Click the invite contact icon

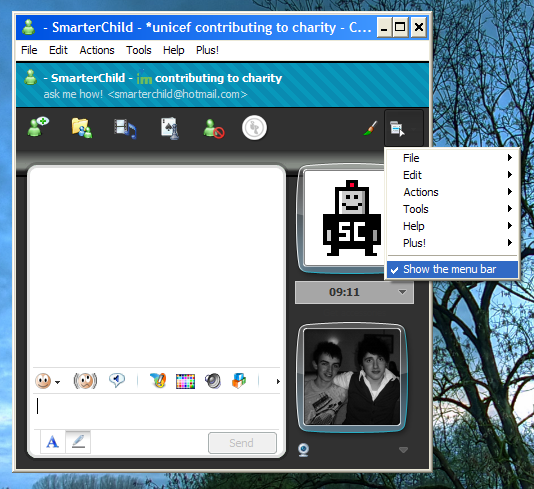coord(38,127)
